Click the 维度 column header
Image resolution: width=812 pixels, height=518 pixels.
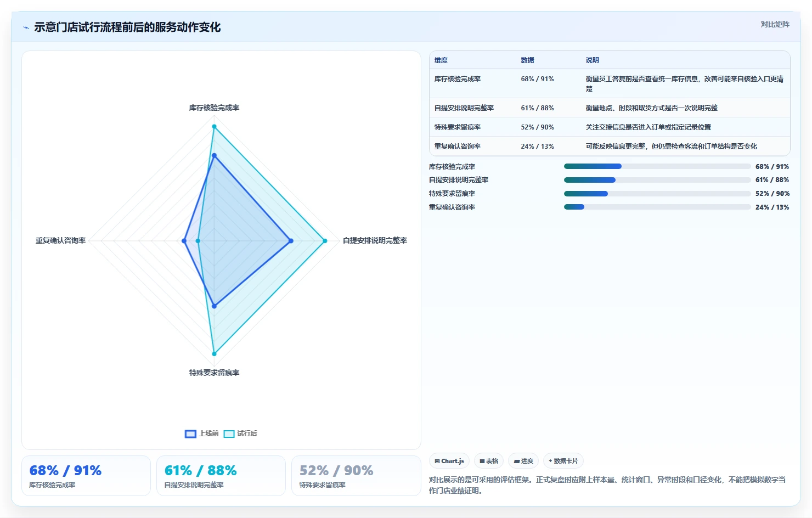[441, 60]
